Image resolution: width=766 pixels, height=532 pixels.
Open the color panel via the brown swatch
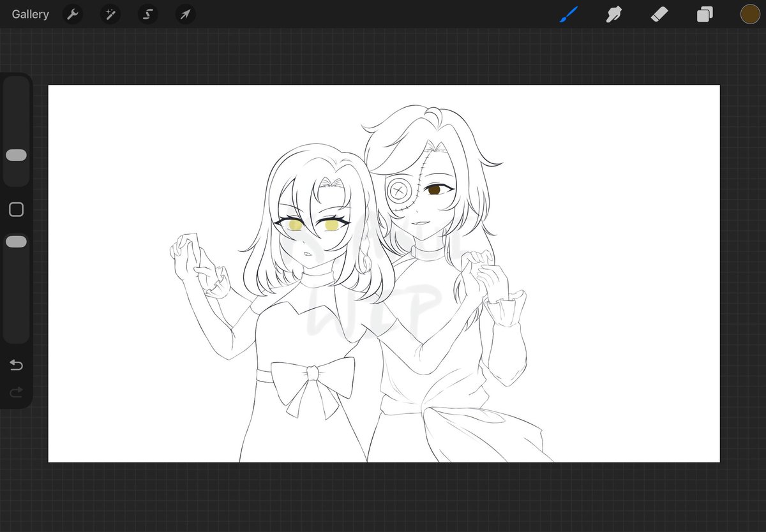pyautogui.click(x=750, y=14)
